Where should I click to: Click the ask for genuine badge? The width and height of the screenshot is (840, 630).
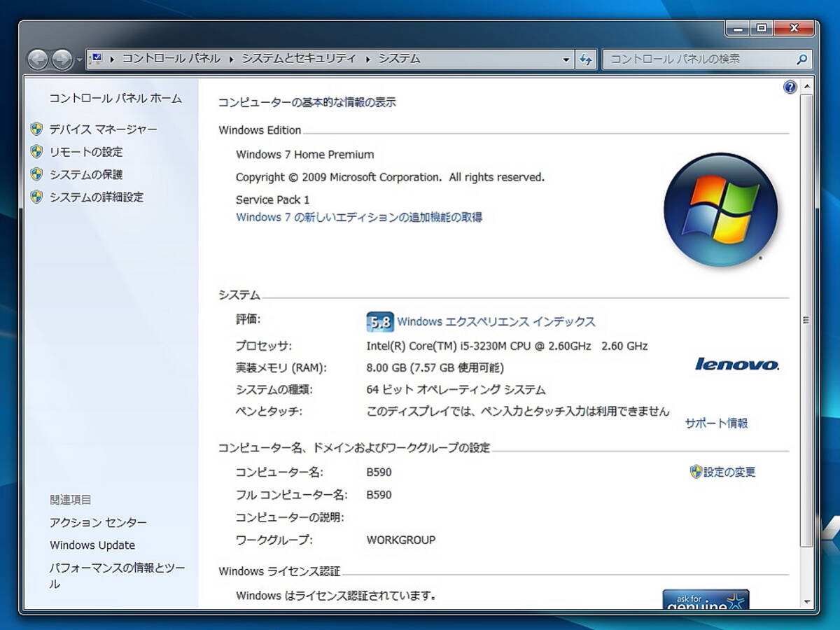click(x=706, y=598)
